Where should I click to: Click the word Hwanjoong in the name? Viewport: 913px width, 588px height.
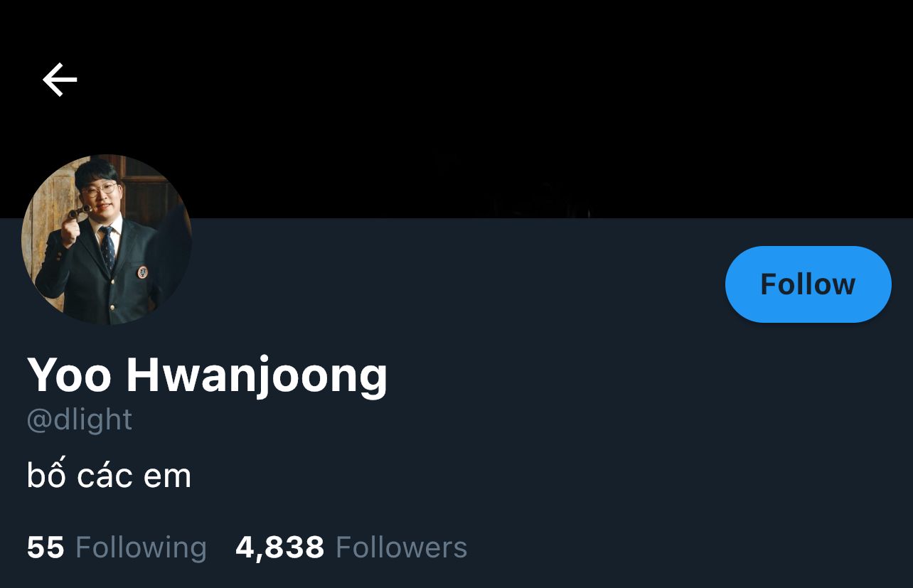tap(257, 376)
